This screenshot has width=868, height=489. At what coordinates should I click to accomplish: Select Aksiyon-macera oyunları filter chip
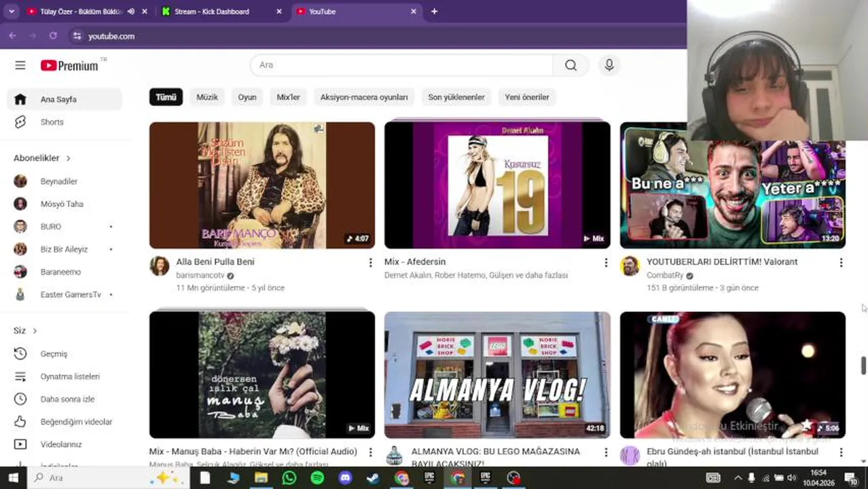click(x=364, y=97)
